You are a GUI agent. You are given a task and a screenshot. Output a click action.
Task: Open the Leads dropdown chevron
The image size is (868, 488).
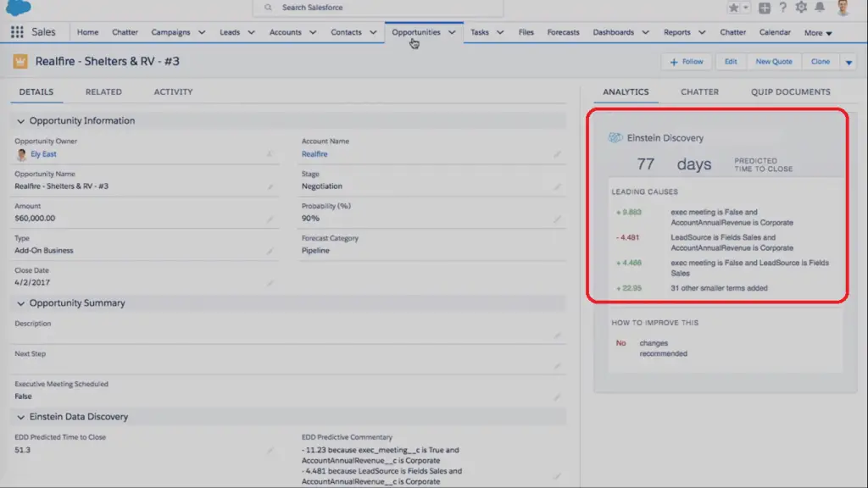[x=251, y=33]
